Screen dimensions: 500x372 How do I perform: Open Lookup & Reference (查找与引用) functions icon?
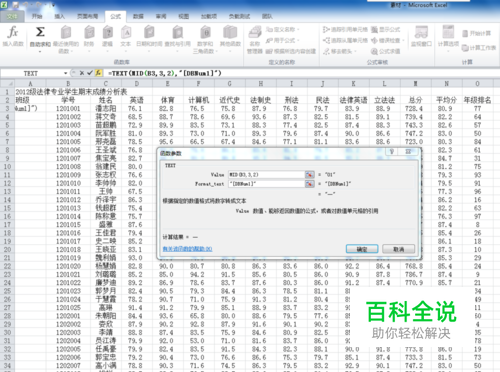177,33
